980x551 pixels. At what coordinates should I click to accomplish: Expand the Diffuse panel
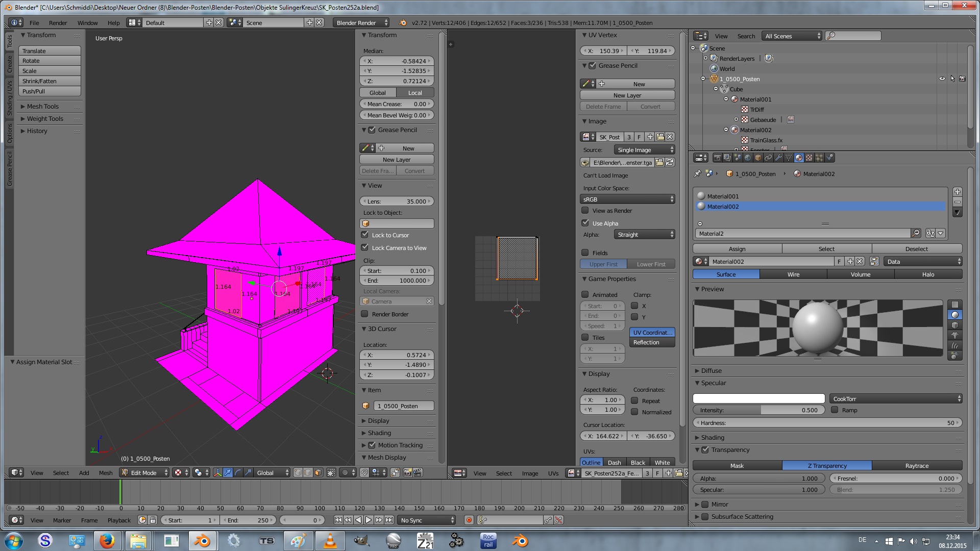point(711,370)
